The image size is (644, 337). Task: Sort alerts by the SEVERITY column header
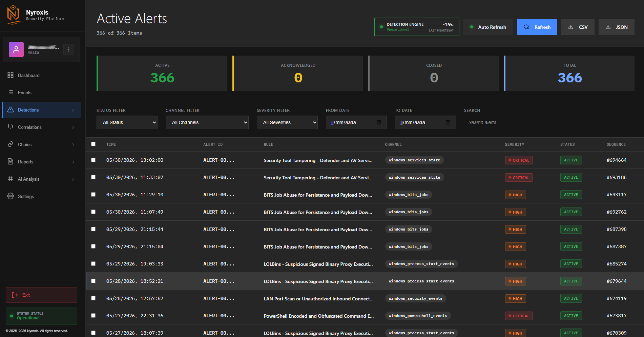click(x=515, y=144)
